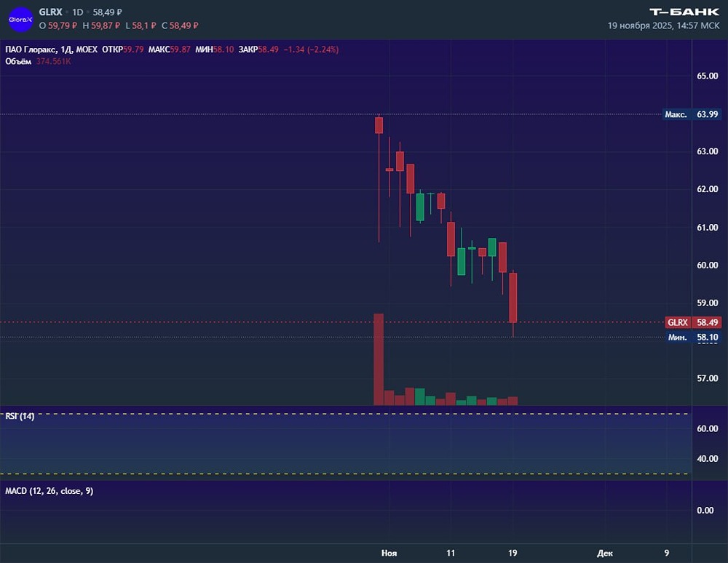Click the 57.00 price axis label
728x563 pixels.
pyautogui.click(x=707, y=378)
